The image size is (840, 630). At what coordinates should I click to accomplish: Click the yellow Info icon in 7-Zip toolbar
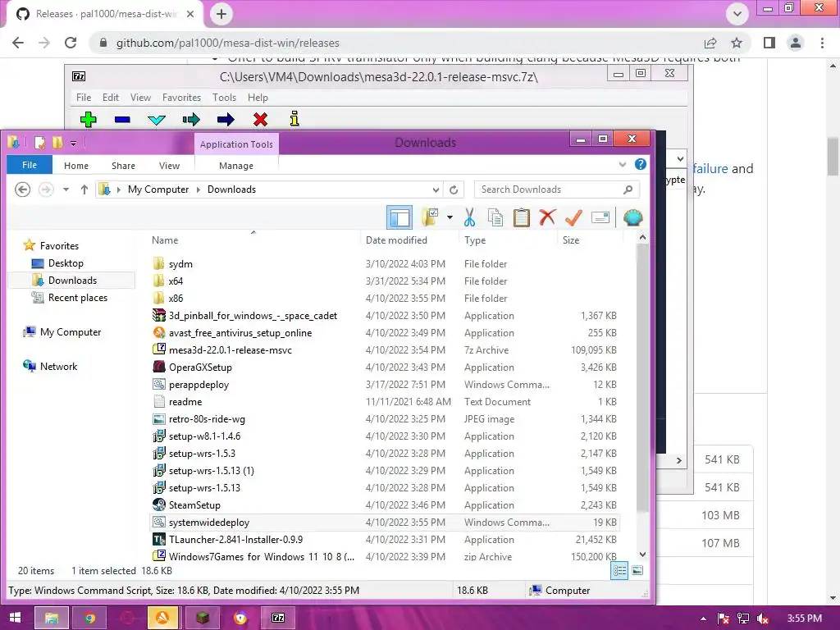294,118
